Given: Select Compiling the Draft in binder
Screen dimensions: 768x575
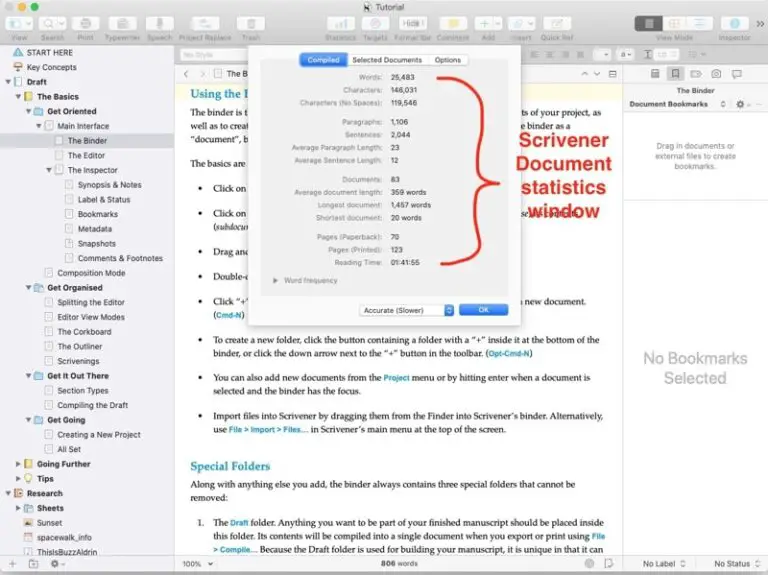Looking at the screenshot, I should pos(92,405).
